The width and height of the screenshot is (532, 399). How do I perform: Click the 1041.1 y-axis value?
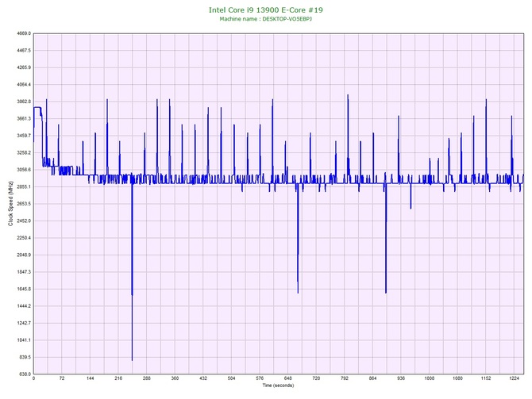(x=24, y=340)
